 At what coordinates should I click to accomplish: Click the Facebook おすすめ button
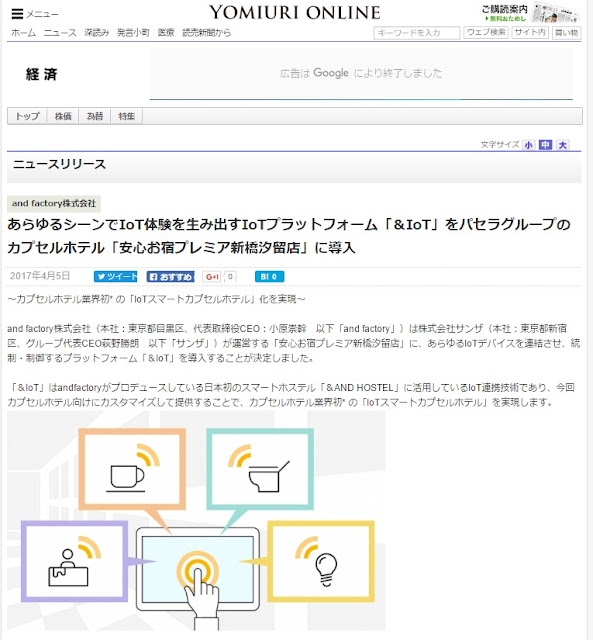click(x=171, y=277)
